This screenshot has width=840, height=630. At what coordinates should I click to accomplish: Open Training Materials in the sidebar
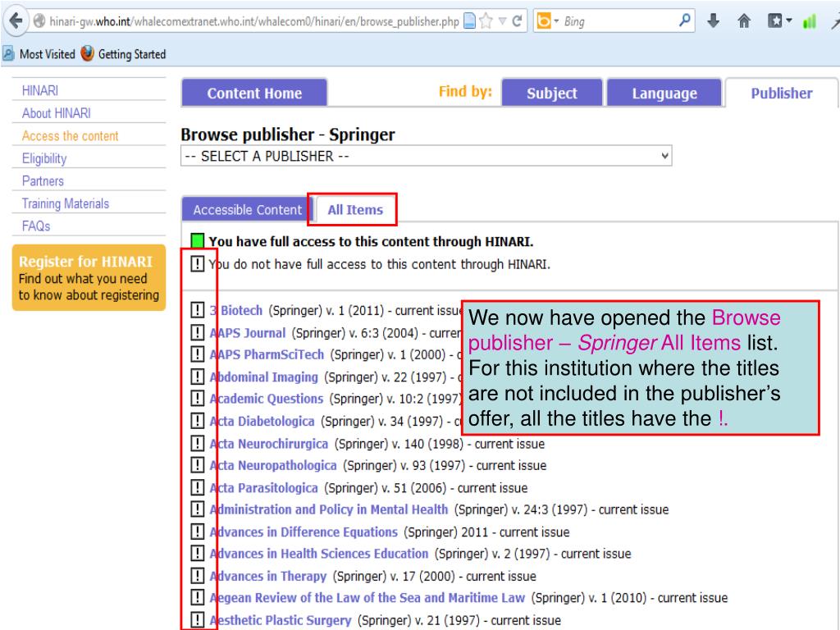tap(66, 203)
